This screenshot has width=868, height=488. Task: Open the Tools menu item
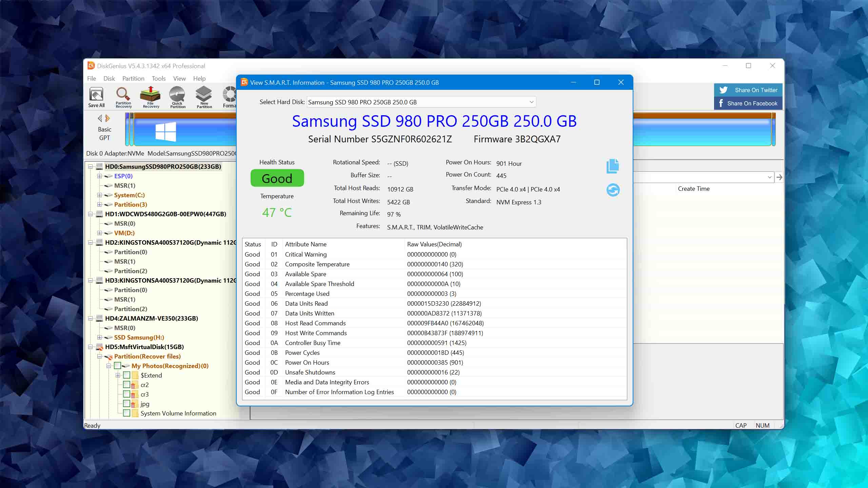(157, 79)
